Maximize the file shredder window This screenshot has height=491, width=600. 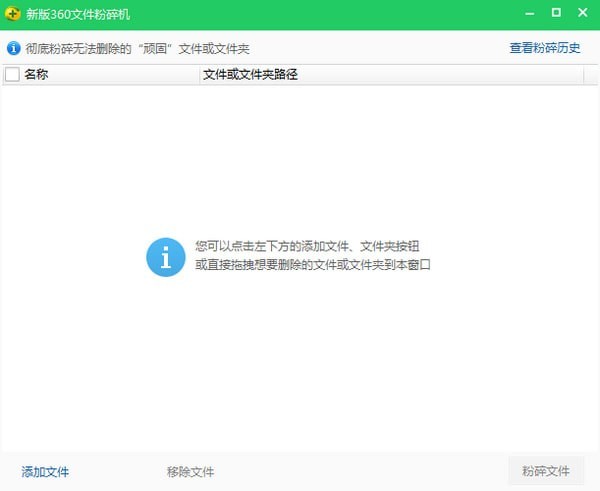tap(556, 13)
